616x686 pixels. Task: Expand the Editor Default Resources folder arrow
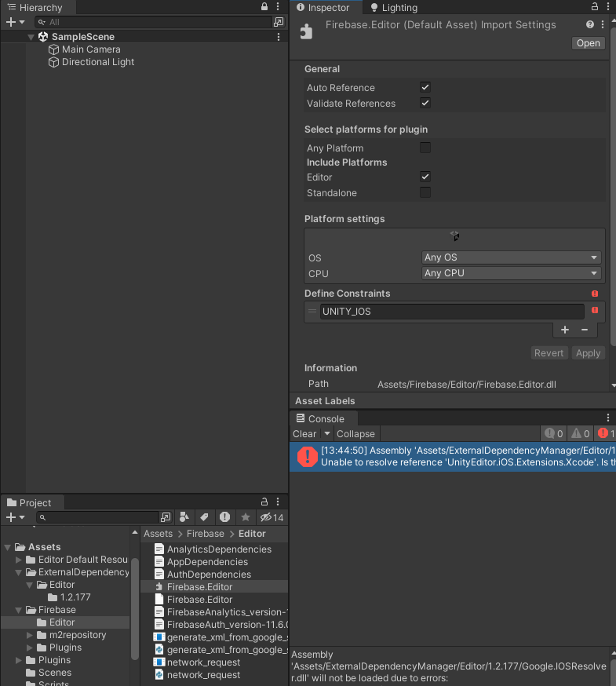tap(18, 560)
